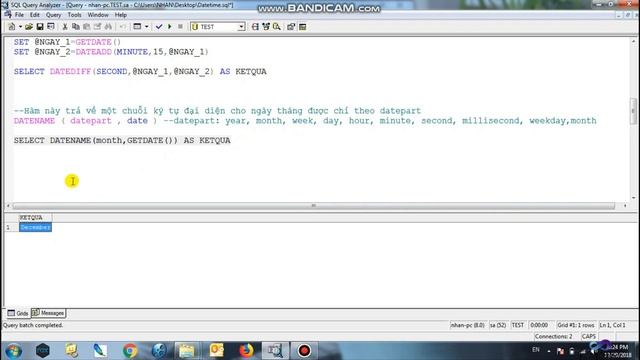
Task: Switch to the Messages results tab
Action: pyautogui.click(x=48, y=313)
